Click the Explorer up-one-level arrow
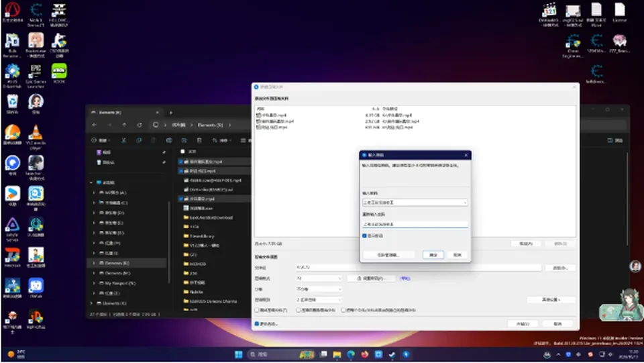This screenshot has width=644, height=363. 125,125
